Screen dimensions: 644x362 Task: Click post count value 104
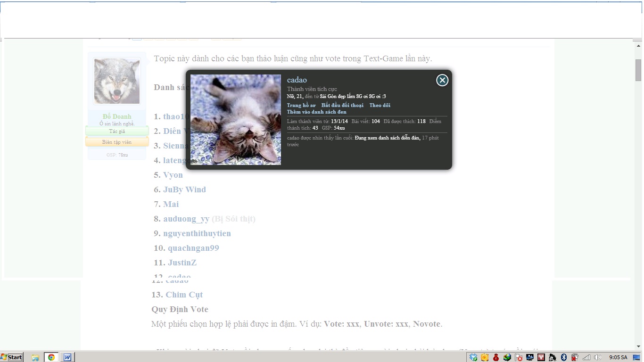coord(376,121)
